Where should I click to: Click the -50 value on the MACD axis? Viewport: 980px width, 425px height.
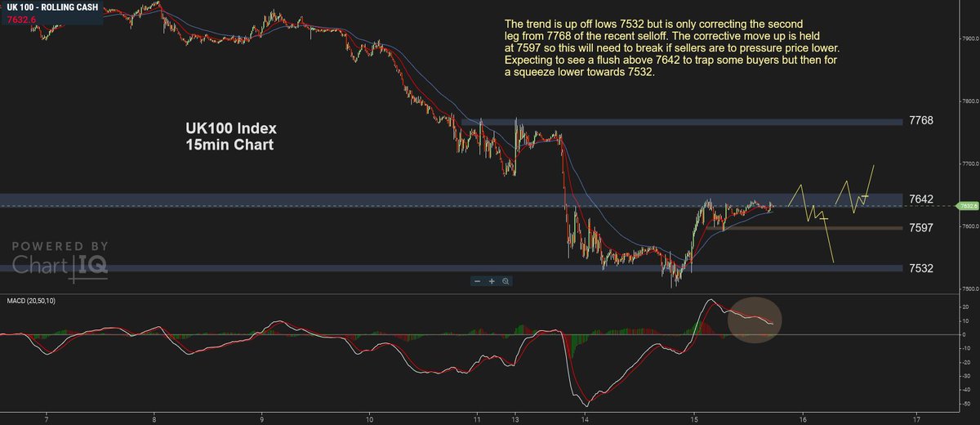pyautogui.click(x=966, y=405)
